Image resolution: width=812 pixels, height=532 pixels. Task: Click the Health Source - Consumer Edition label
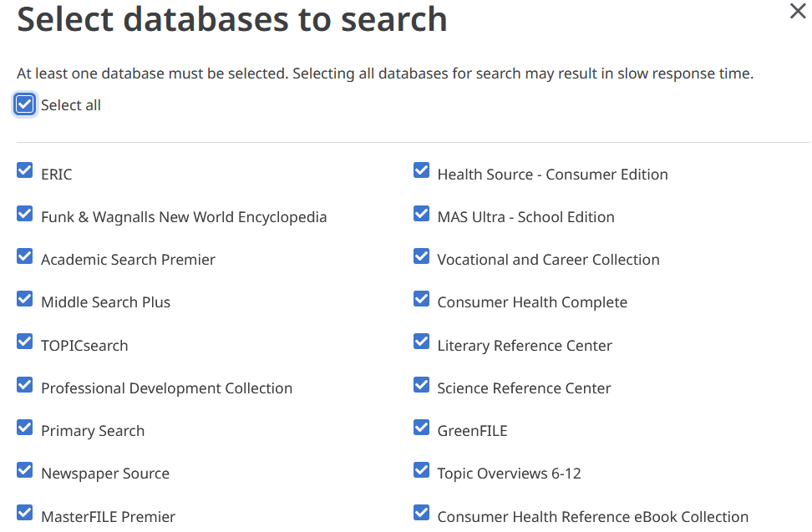[x=552, y=175]
